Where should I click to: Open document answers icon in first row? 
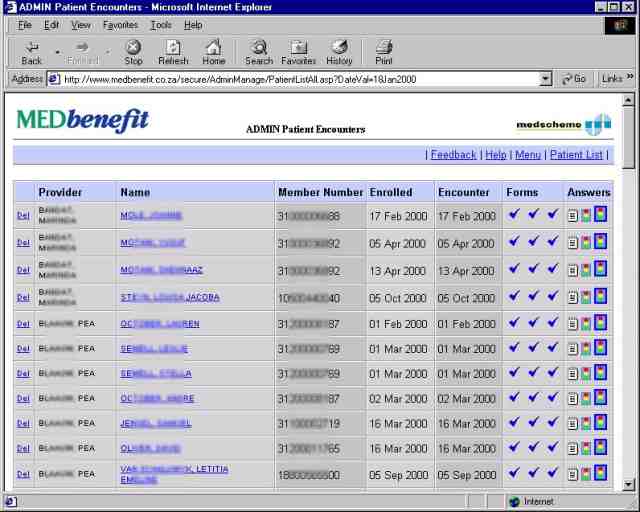[x=572, y=214]
